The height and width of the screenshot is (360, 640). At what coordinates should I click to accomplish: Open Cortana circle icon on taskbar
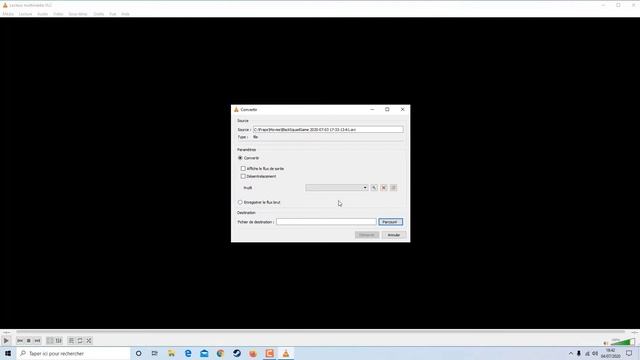pos(138,353)
